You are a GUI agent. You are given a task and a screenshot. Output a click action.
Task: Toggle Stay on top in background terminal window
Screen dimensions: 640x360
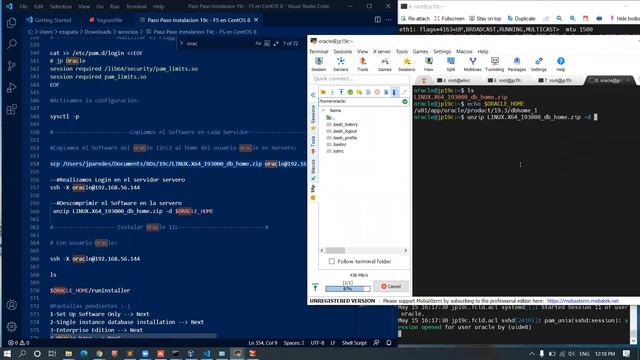pyautogui.click(x=485, y=18)
